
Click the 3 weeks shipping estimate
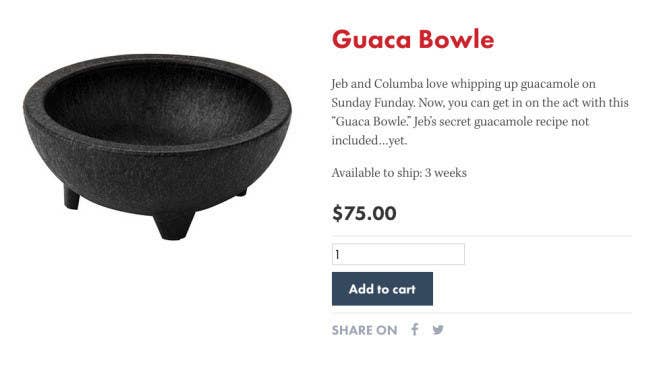tap(446, 173)
